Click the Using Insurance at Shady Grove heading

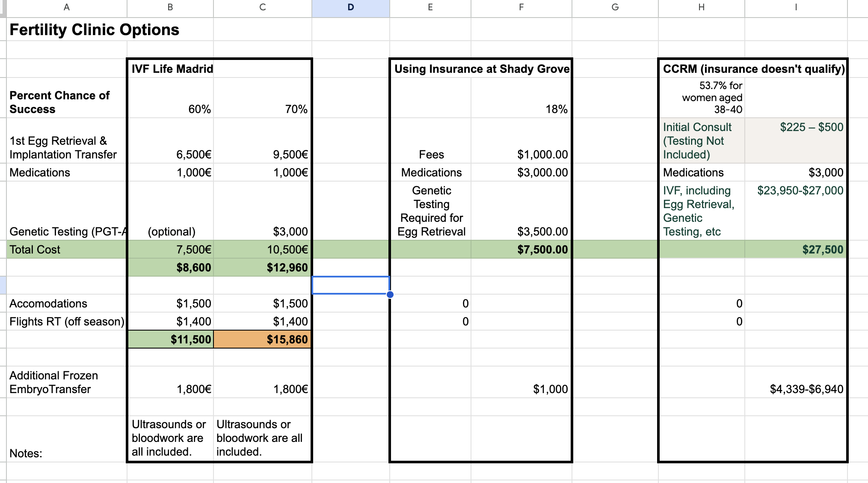(x=481, y=69)
